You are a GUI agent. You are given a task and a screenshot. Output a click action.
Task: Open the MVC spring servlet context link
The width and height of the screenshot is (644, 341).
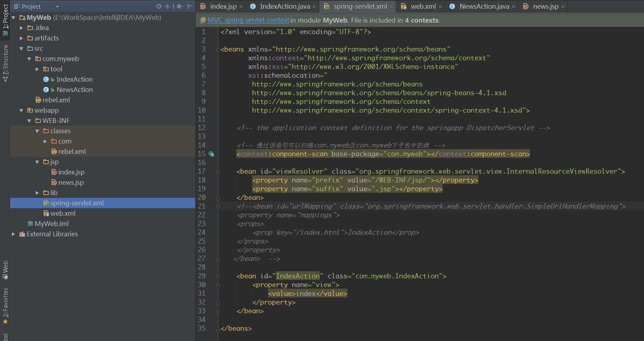[248, 20]
